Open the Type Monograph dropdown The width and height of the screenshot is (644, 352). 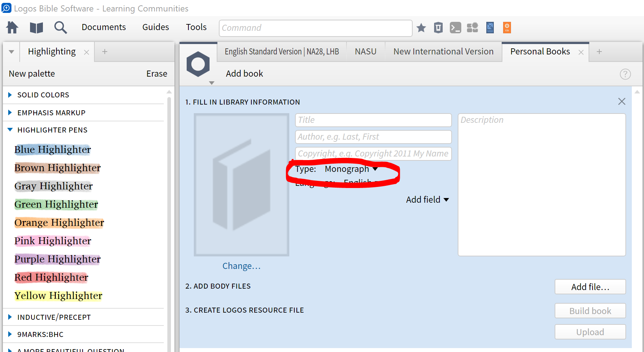point(351,169)
